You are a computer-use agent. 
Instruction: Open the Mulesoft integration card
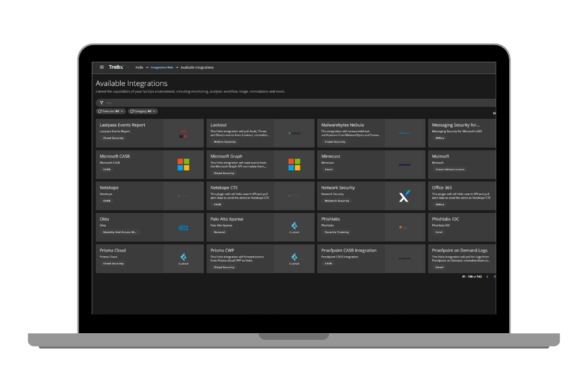coord(462,165)
